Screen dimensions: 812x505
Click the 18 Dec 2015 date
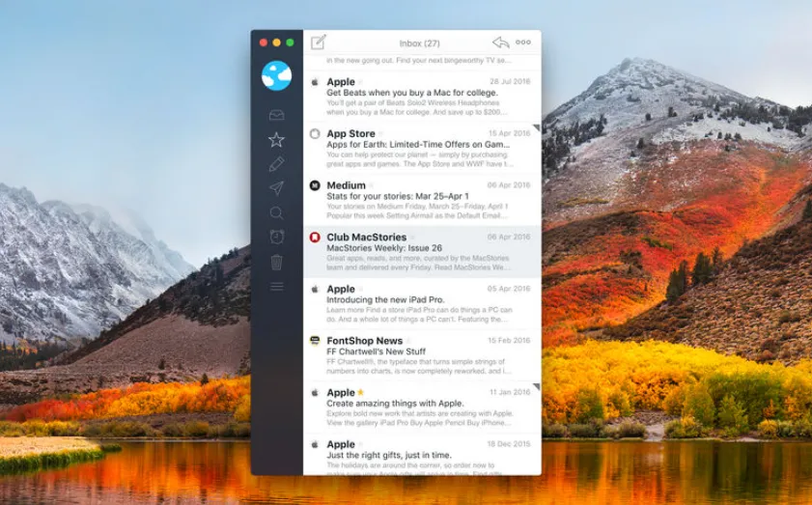pyautogui.click(x=509, y=444)
